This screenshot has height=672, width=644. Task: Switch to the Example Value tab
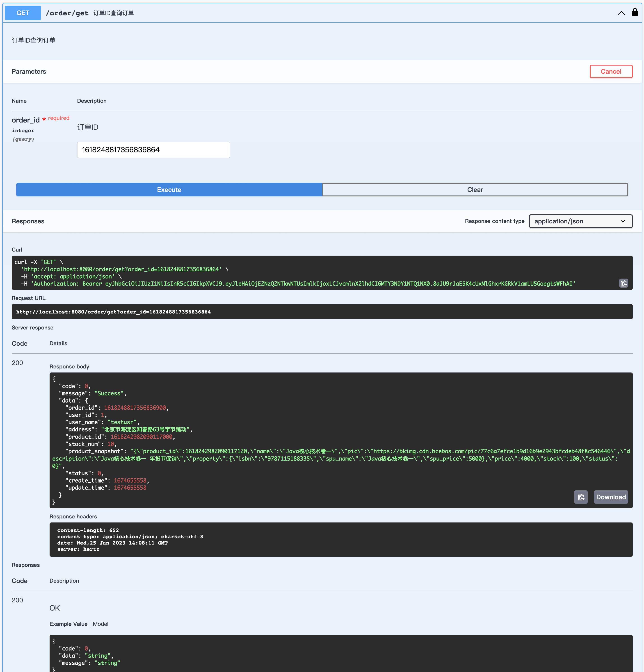68,624
